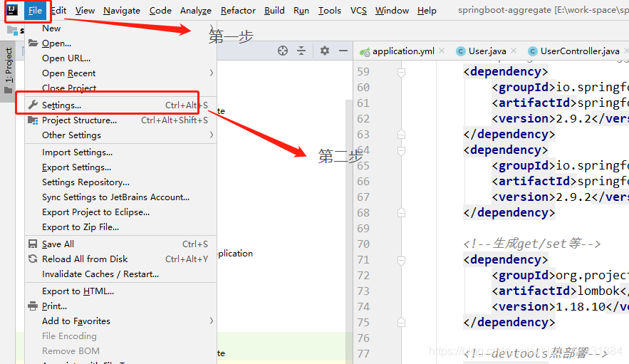Select Project Structure... menu item
The height and width of the screenshot is (364, 629).
click(x=121, y=120)
